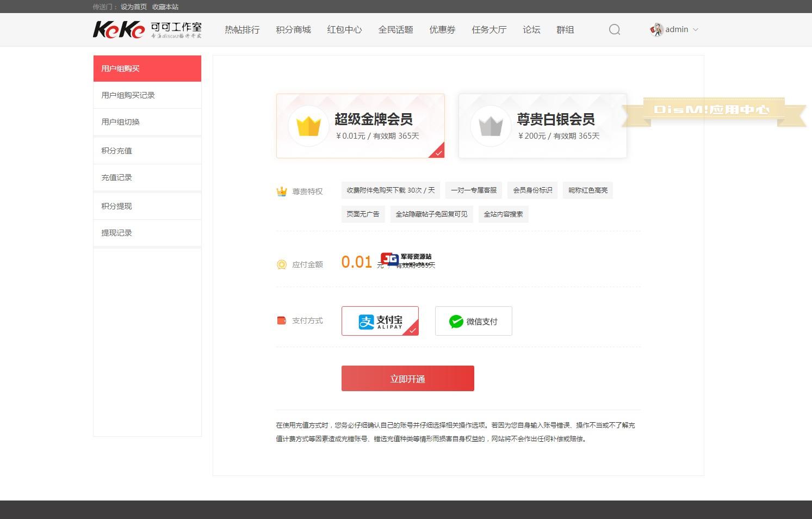This screenshot has width=812, height=519.
Task: Open the 群组 navigation menu
Action: pos(565,30)
